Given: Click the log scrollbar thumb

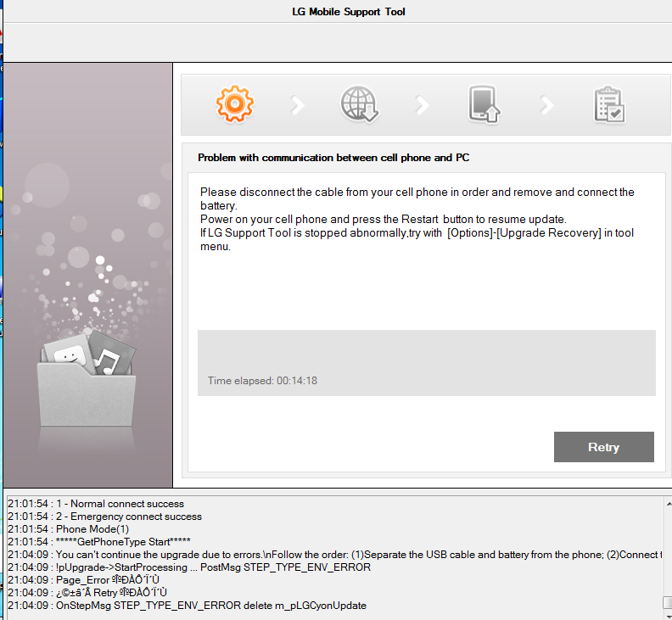Looking at the screenshot, I should click(668, 602).
